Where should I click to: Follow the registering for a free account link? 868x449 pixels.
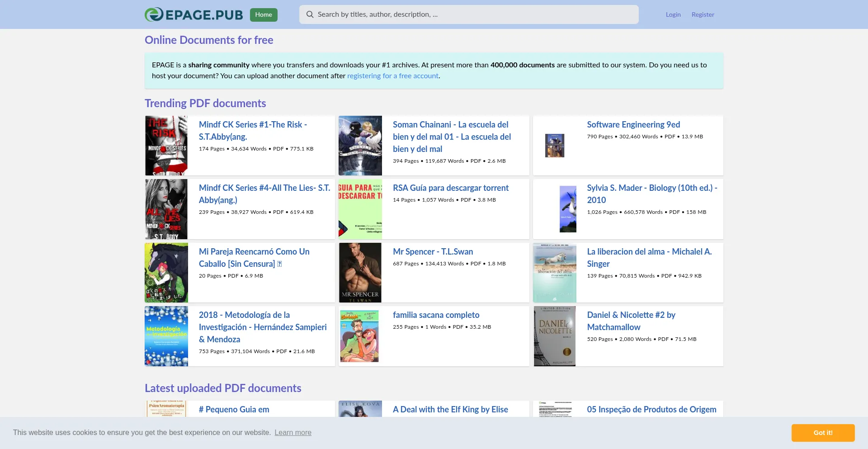(392, 76)
